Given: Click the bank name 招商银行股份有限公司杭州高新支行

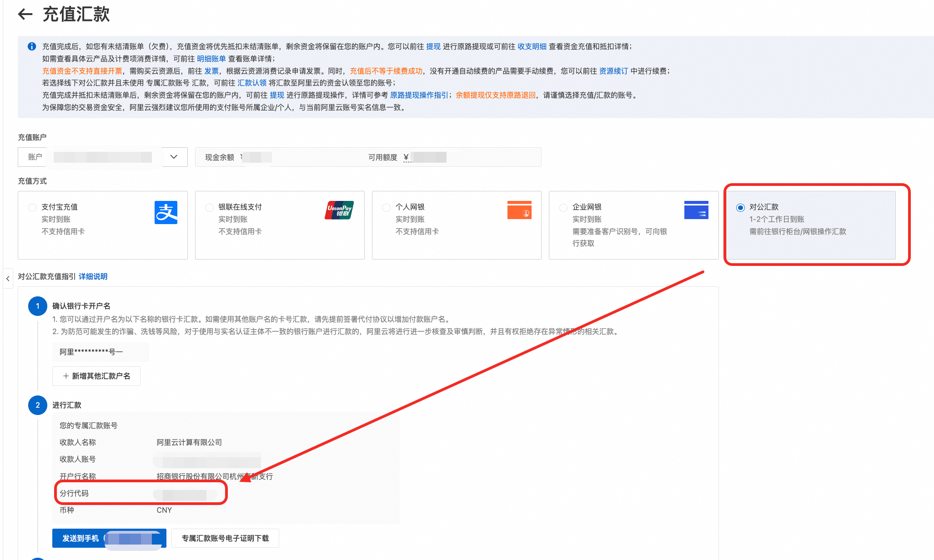Looking at the screenshot, I should 215,476.
